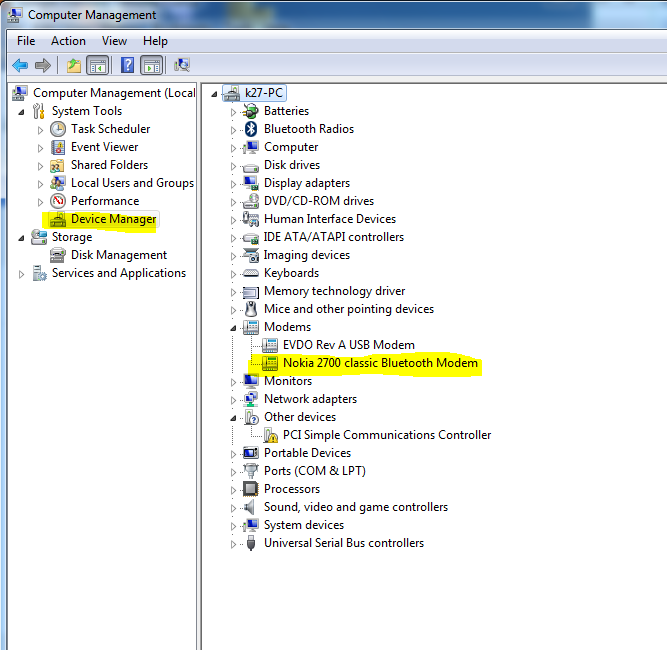Select Nokia 2700 classic Bluetooth Modem

click(x=380, y=363)
